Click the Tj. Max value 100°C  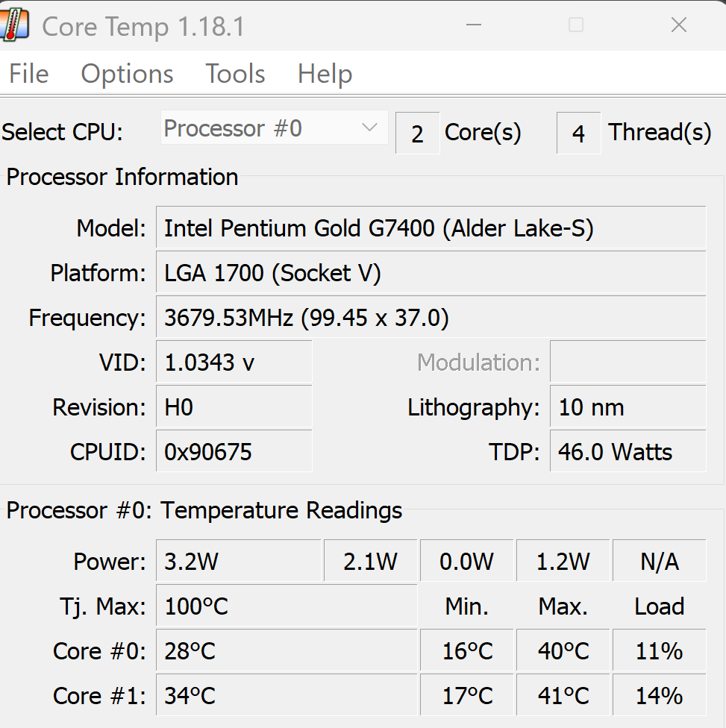click(286, 606)
